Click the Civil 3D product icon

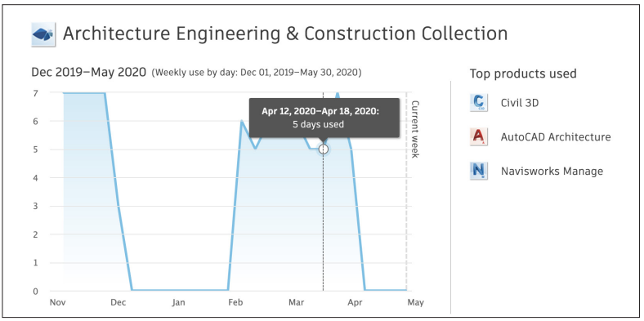pyautogui.click(x=478, y=103)
